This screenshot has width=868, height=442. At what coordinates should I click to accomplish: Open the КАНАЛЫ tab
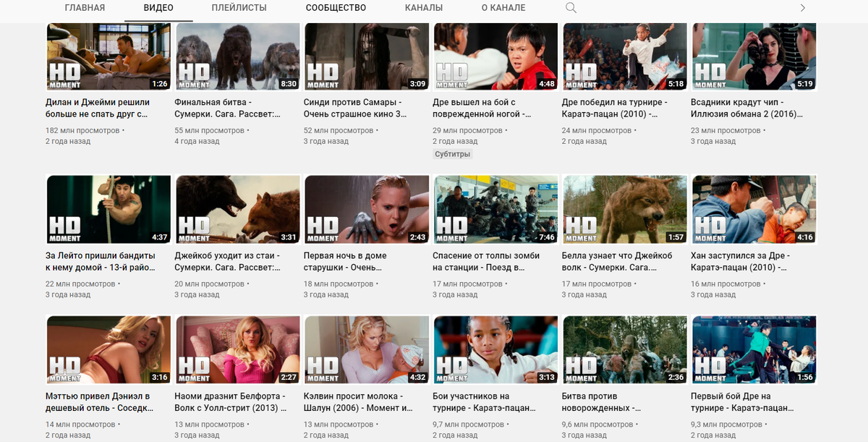[424, 8]
